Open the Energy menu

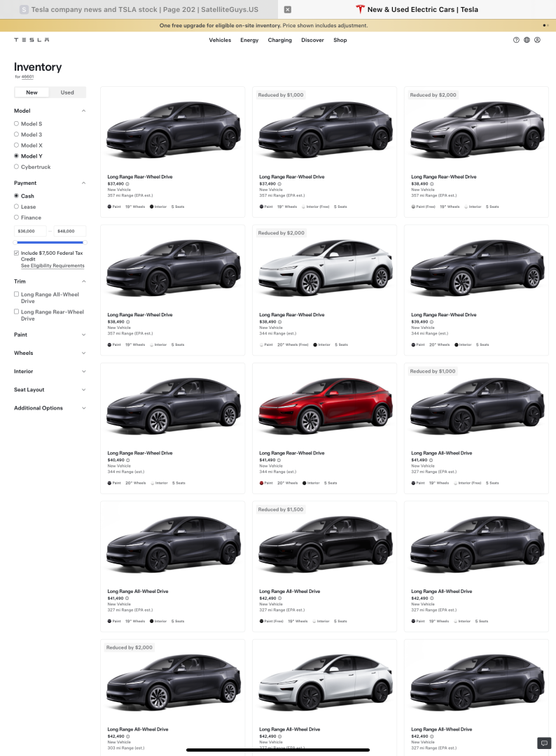tap(249, 40)
